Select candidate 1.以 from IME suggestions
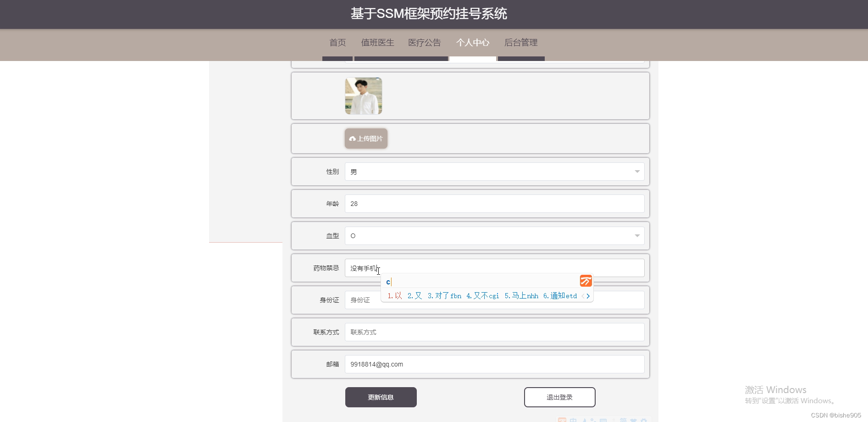Image resolution: width=868 pixels, height=422 pixels. coord(394,296)
